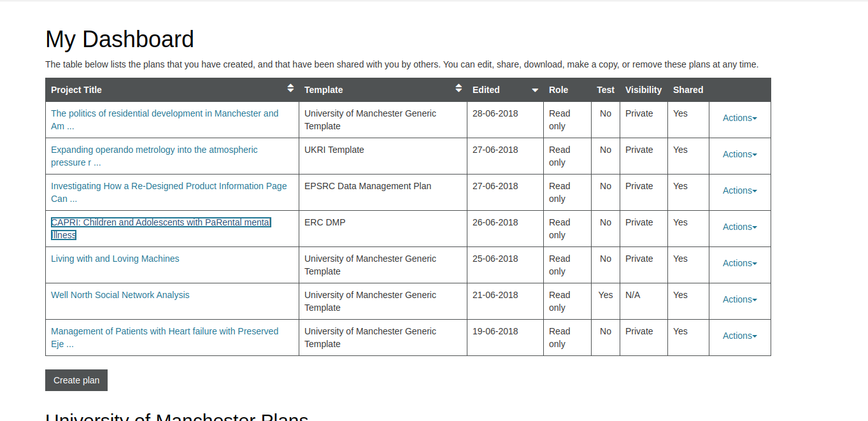Expand Actions for Living with and Loving Machines
Screen dimensions: 868x421
(739, 263)
